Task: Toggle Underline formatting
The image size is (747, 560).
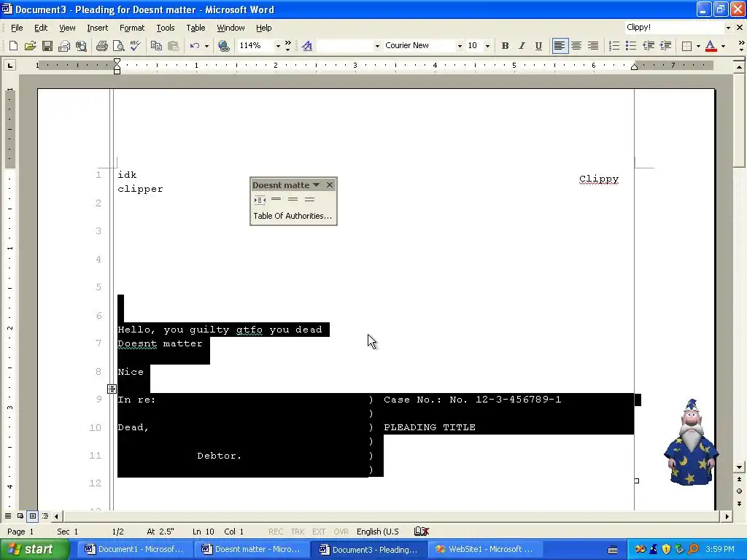Action: 538,46
